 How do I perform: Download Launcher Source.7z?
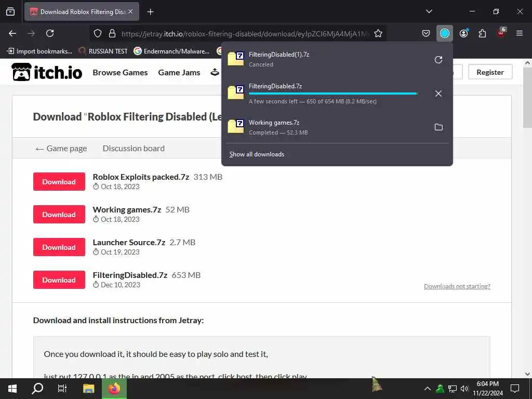click(59, 247)
